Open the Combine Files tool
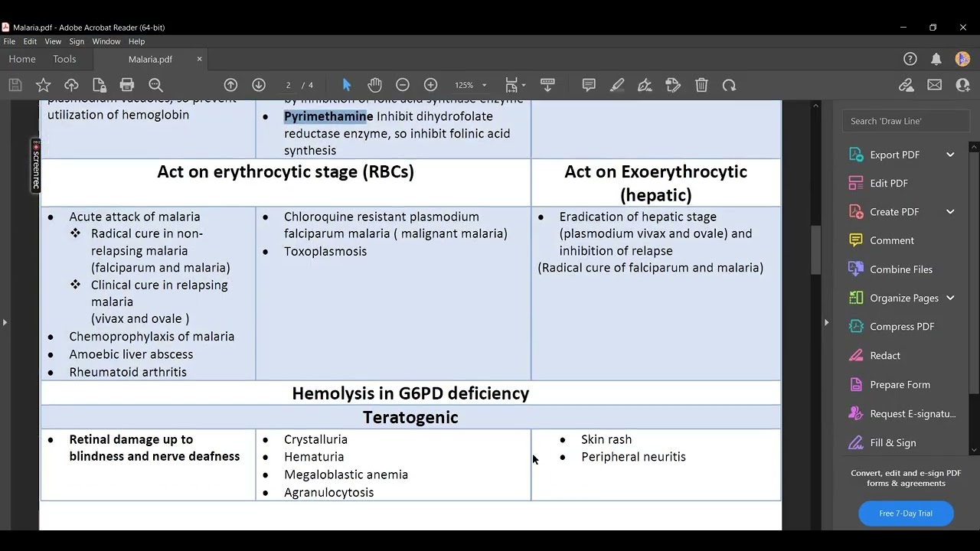This screenshot has width=980, height=551. click(x=901, y=269)
